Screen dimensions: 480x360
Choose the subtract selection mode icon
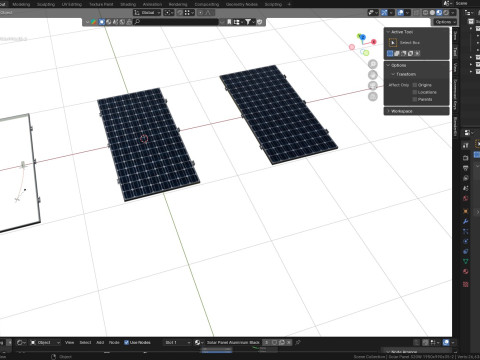click(x=404, y=53)
